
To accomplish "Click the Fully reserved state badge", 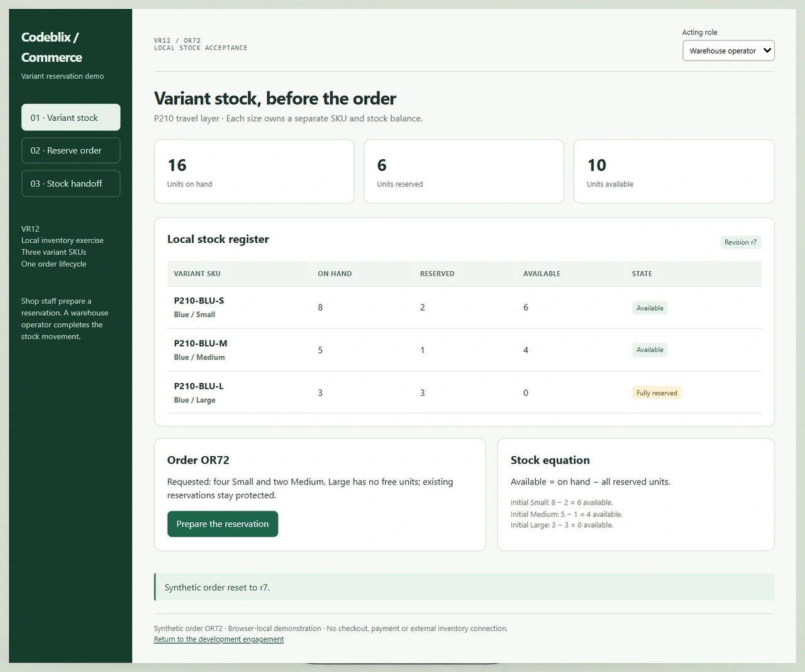I will 657,393.
